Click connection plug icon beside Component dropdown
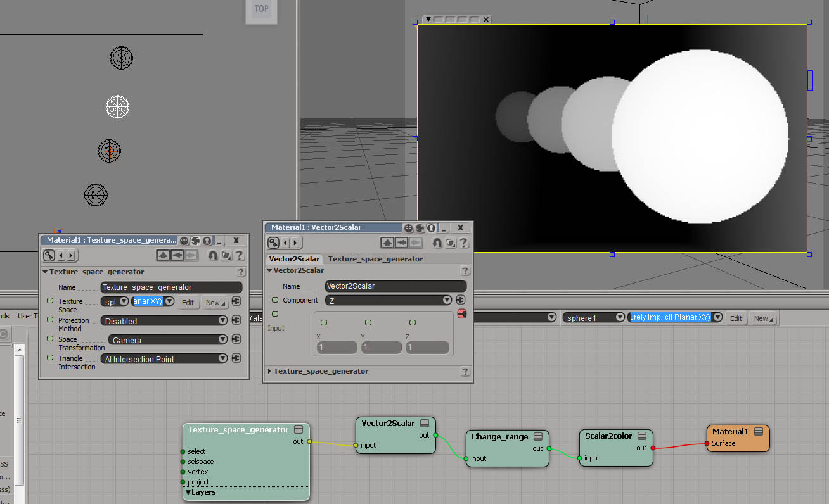 point(461,300)
